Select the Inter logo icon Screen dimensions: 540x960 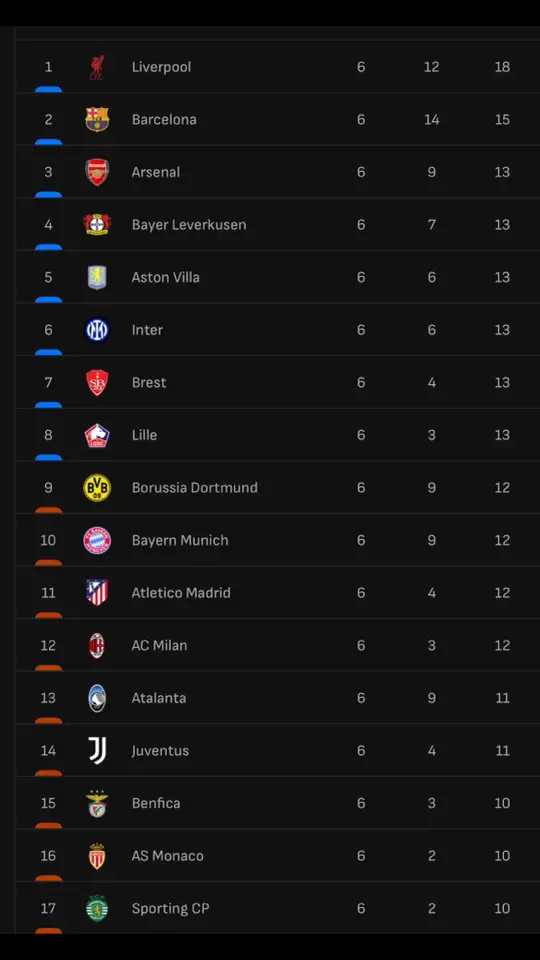click(97, 330)
